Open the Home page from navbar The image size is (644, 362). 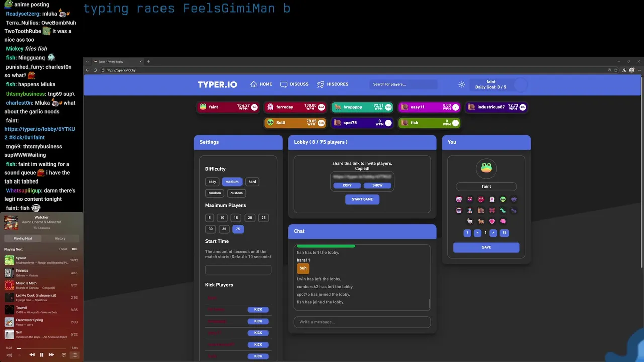tap(261, 84)
